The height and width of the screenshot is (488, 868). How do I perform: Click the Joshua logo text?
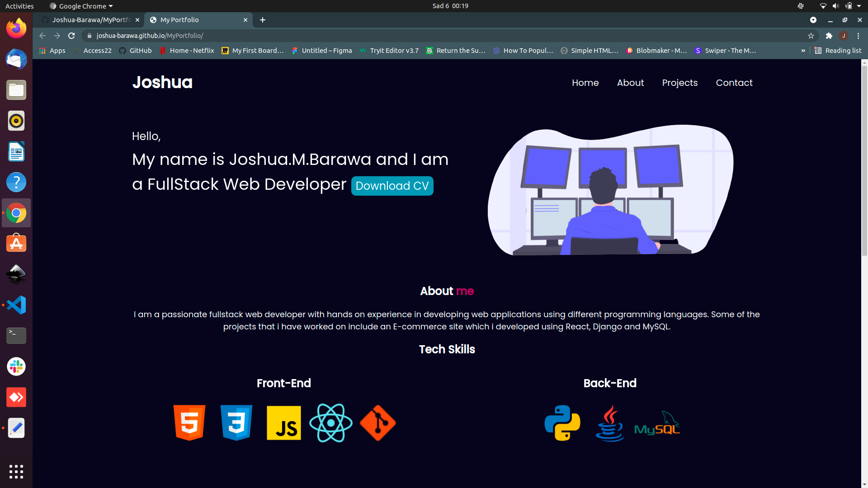pyautogui.click(x=162, y=82)
